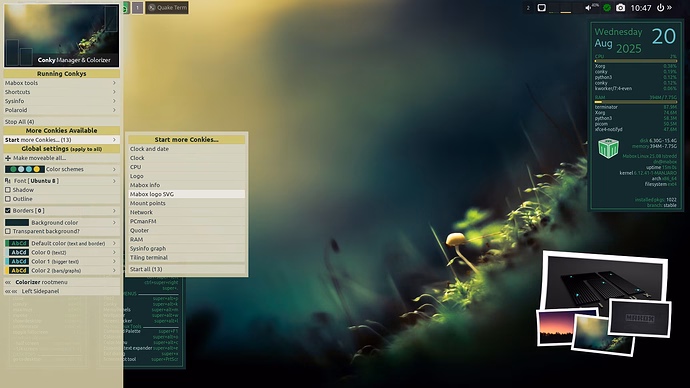Image resolution: width=690 pixels, height=388 pixels.
Task: Expand the Shortcuts submenu arrow
Action: pyautogui.click(x=114, y=92)
